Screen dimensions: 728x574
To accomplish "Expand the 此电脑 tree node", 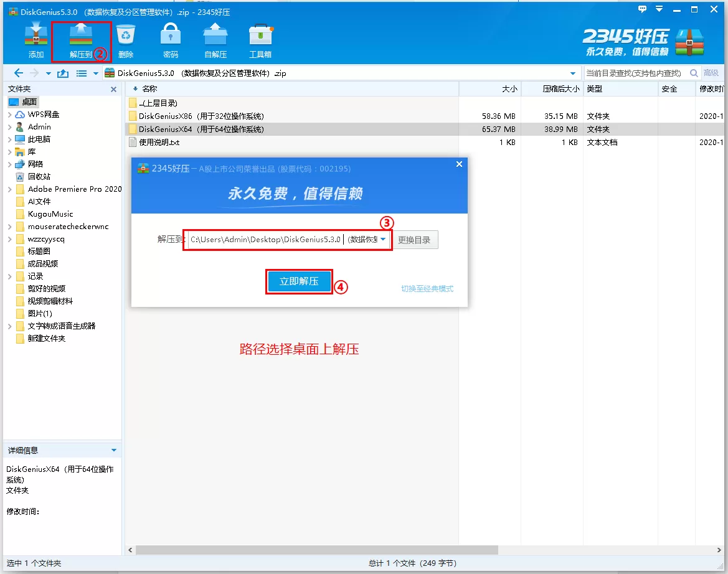I will tap(9, 139).
